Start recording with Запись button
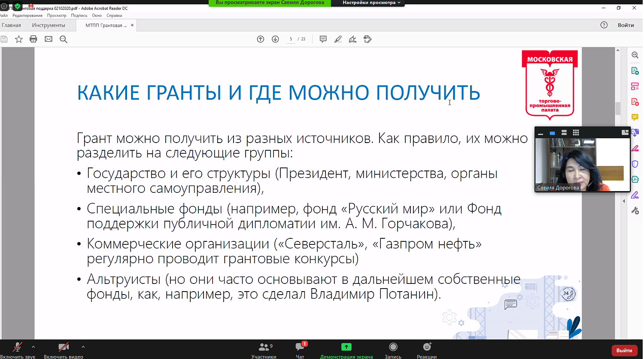The image size is (644, 359). click(x=393, y=350)
